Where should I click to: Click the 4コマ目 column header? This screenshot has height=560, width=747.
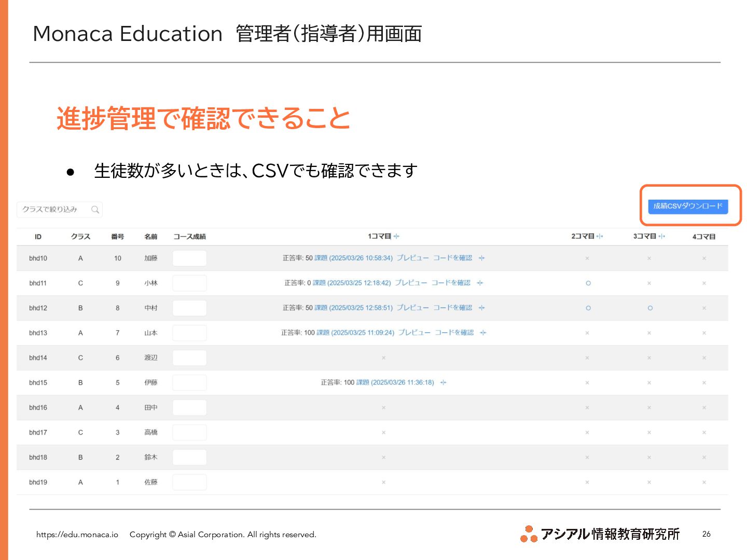pos(704,236)
